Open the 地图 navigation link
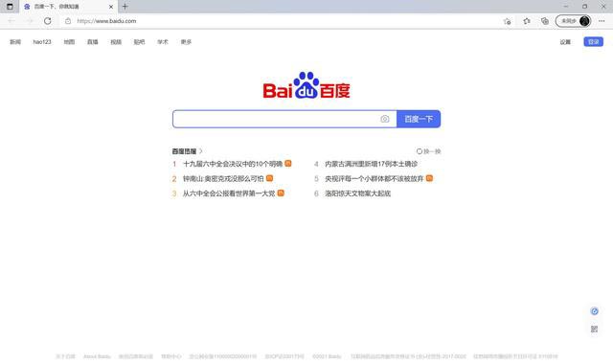Viewport: 613px width, 364px height. click(x=69, y=42)
